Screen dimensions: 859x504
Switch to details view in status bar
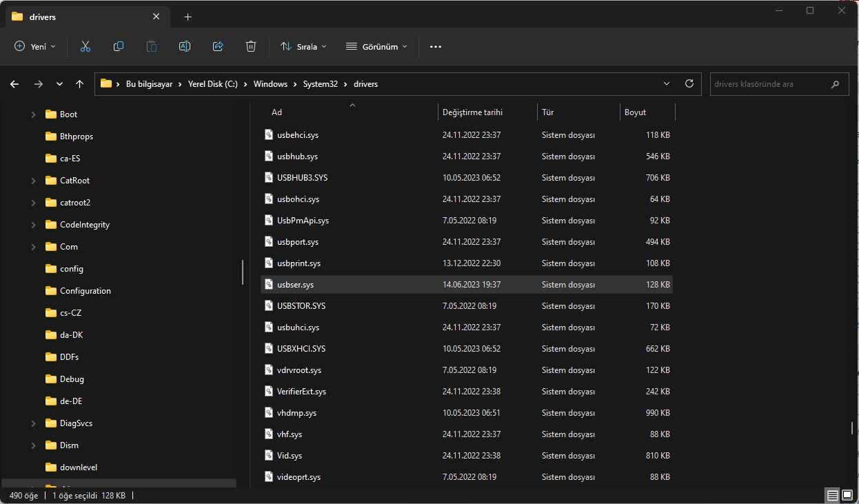click(832, 496)
